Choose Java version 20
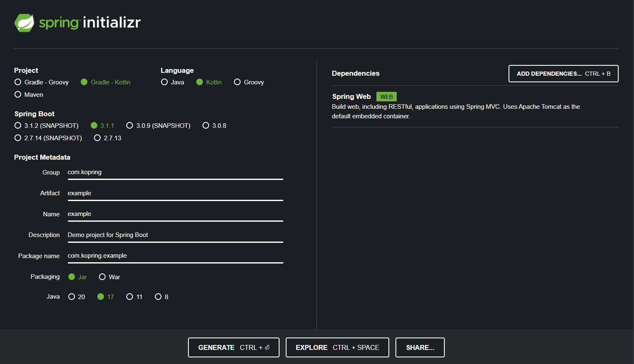Screen dimensions: 634x364 tap(77, 297)
